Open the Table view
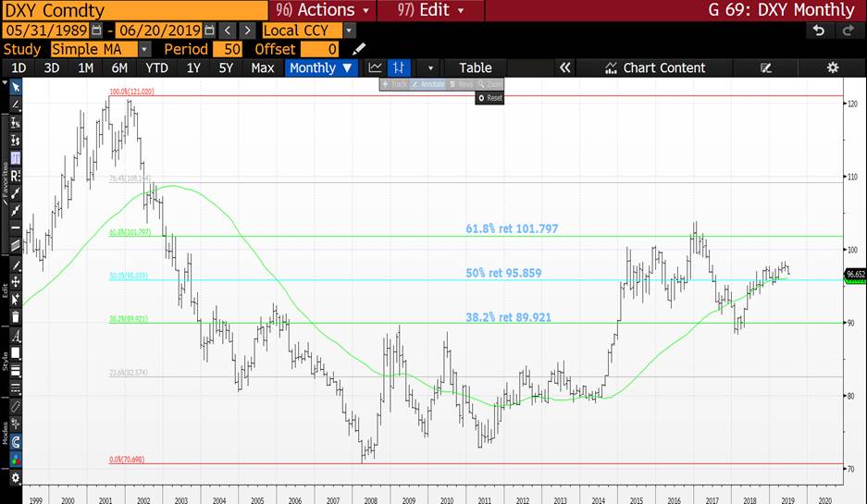 tap(475, 68)
